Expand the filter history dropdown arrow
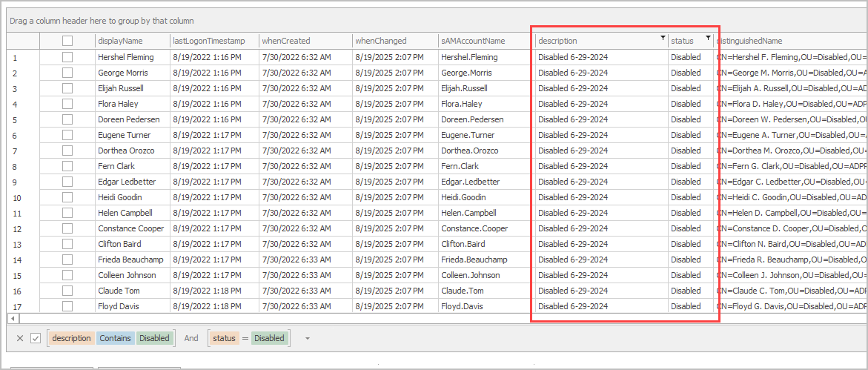868x370 pixels. pyautogui.click(x=307, y=339)
